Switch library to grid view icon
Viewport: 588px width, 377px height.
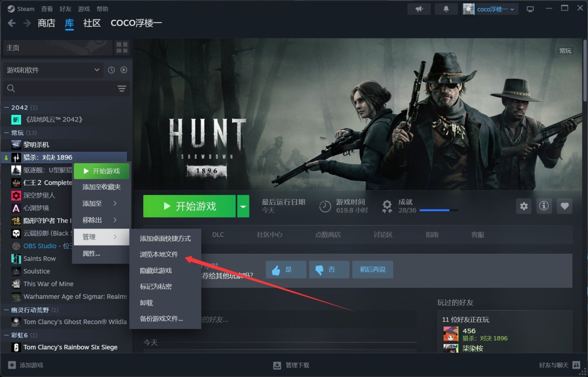[x=122, y=48]
